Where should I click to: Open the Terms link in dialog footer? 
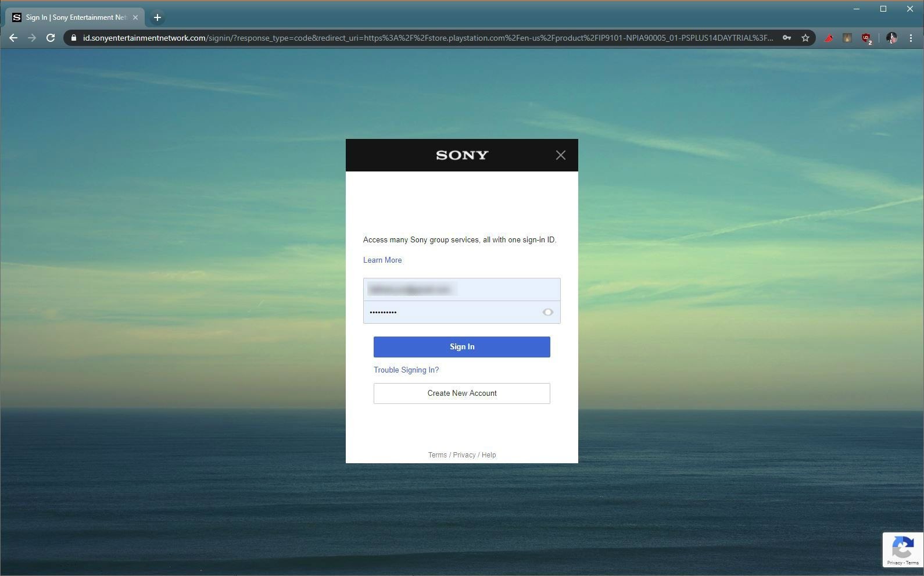pyautogui.click(x=438, y=455)
